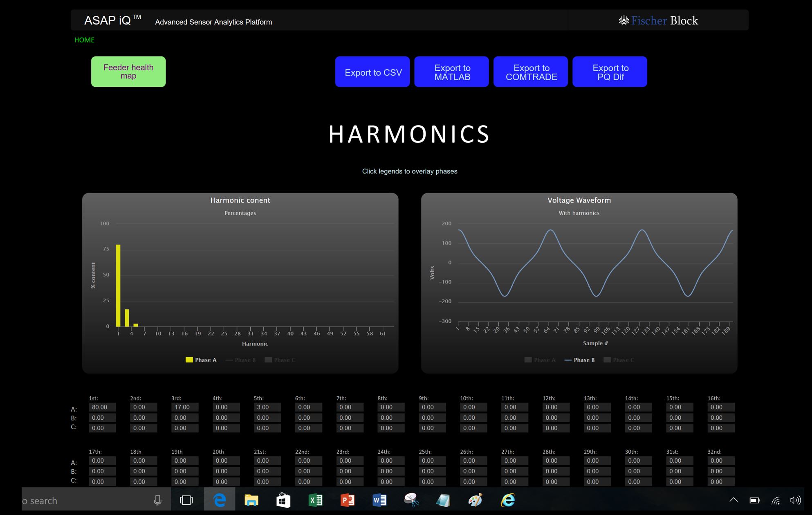Viewport: 812px width, 515px height.
Task: Launch Internet Explorer from taskbar
Action: click(508, 500)
